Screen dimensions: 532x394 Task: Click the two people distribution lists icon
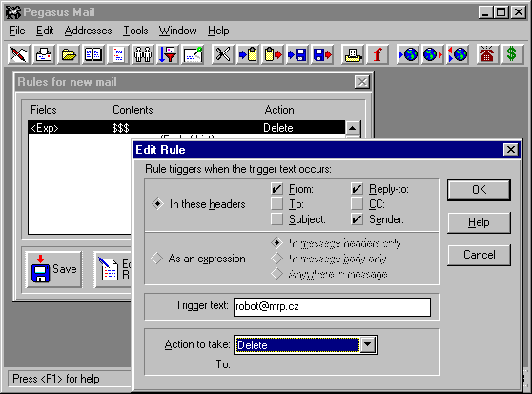(143, 54)
